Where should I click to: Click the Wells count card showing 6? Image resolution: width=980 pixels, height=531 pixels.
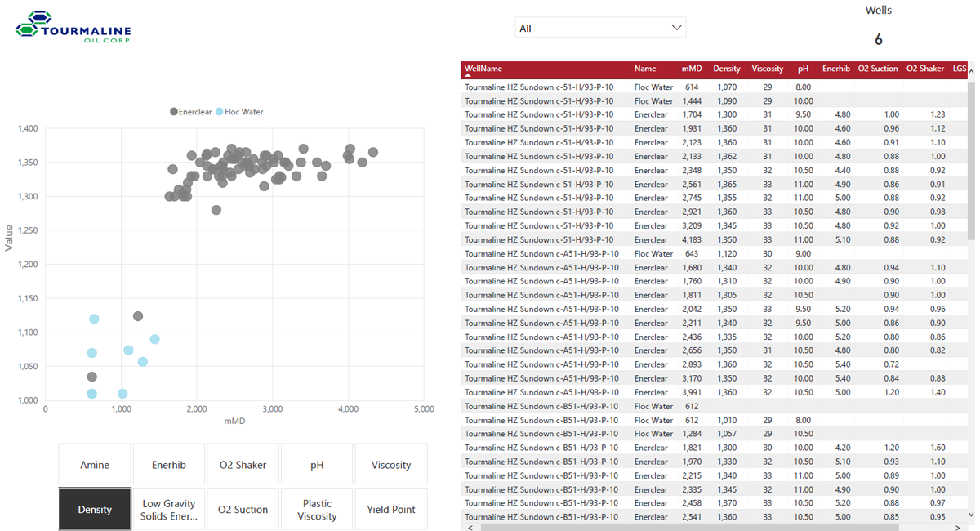pyautogui.click(x=878, y=38)
